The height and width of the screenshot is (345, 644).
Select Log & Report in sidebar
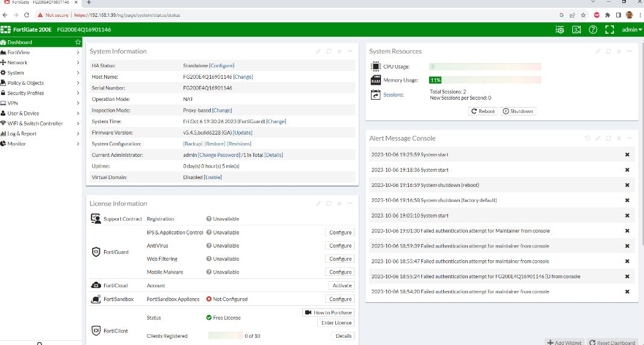tap(22, 133)
